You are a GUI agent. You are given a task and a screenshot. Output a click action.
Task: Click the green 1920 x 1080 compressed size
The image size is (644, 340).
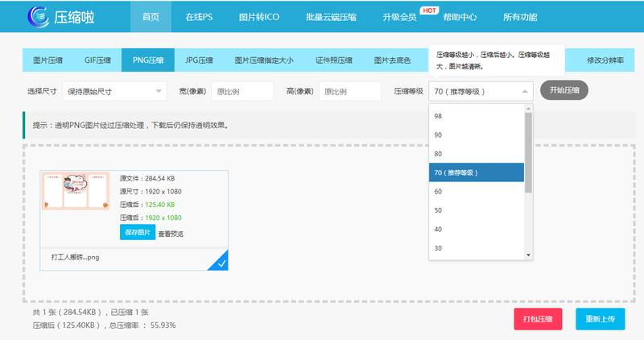coord(163,218)
